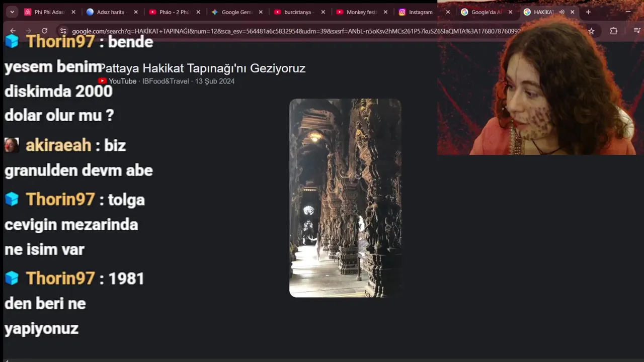644x362 pixels.
Task: Switch to the Instagram tab
Action: (x=421, y=12)
